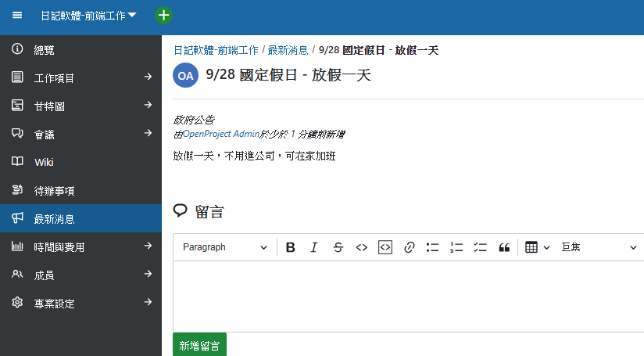Click breadcrumb link 最新消息
The image size is (644, 356).
[288, 50]
